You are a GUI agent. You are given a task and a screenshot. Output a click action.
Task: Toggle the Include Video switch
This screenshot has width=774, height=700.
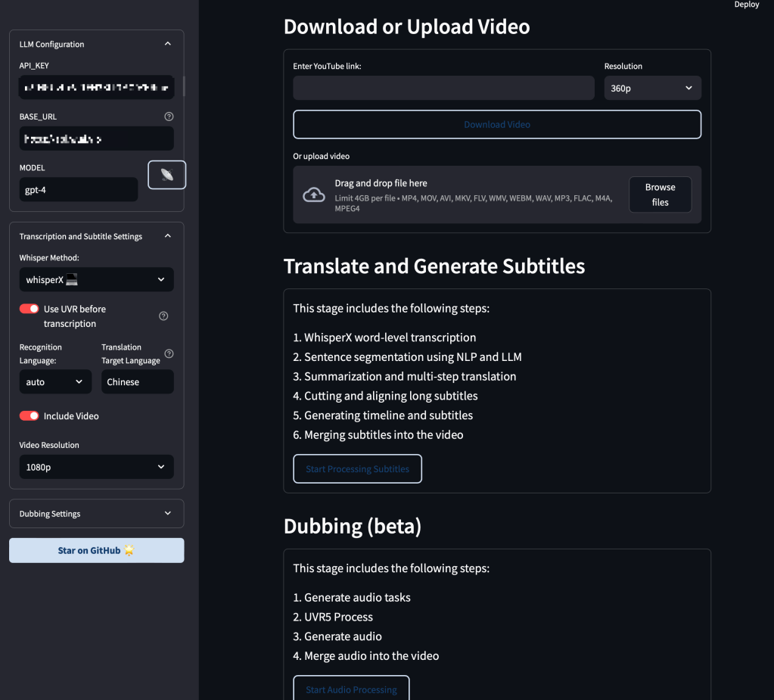pyautogui.click(x=30, y=416)
